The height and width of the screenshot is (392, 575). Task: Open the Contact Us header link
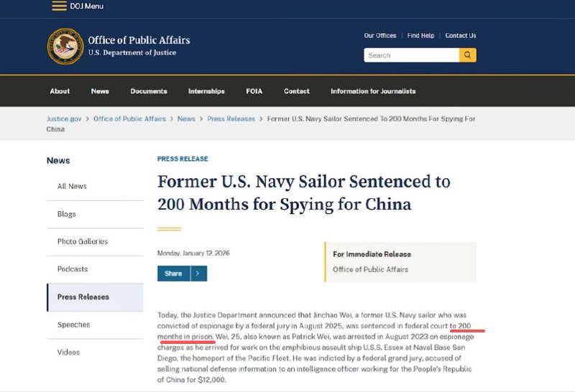pos(461,36)
